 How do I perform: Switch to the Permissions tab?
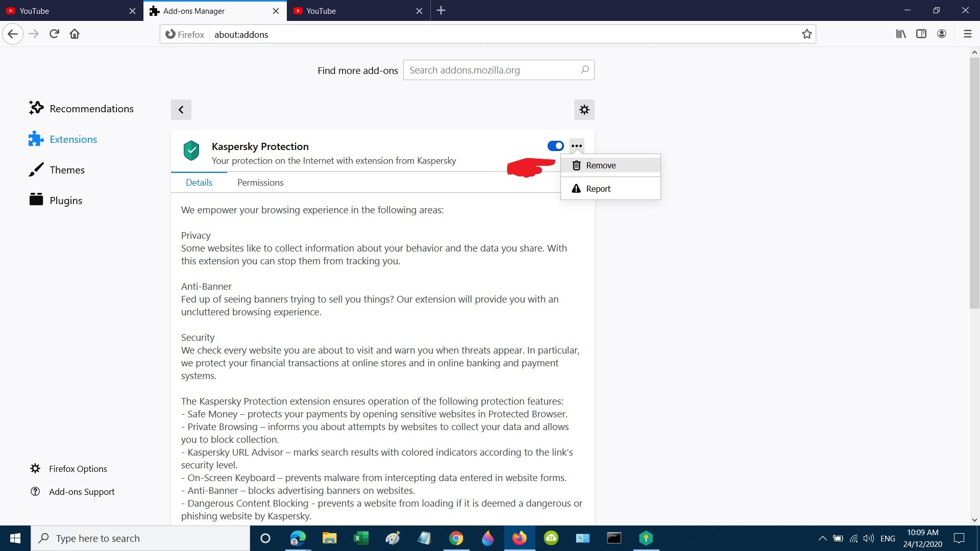260,183
